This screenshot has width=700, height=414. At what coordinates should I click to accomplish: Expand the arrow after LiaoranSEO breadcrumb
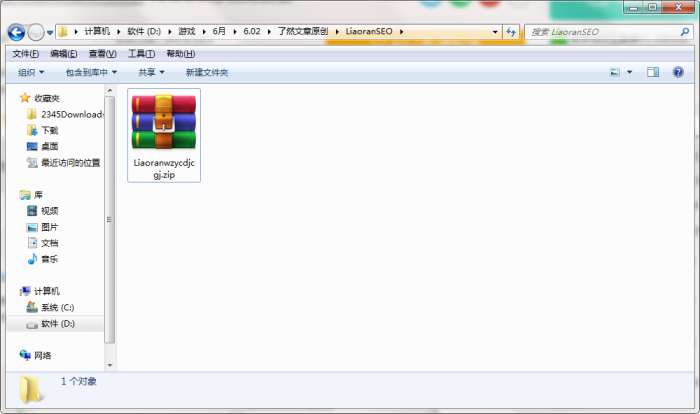click(x=401, y=32)
